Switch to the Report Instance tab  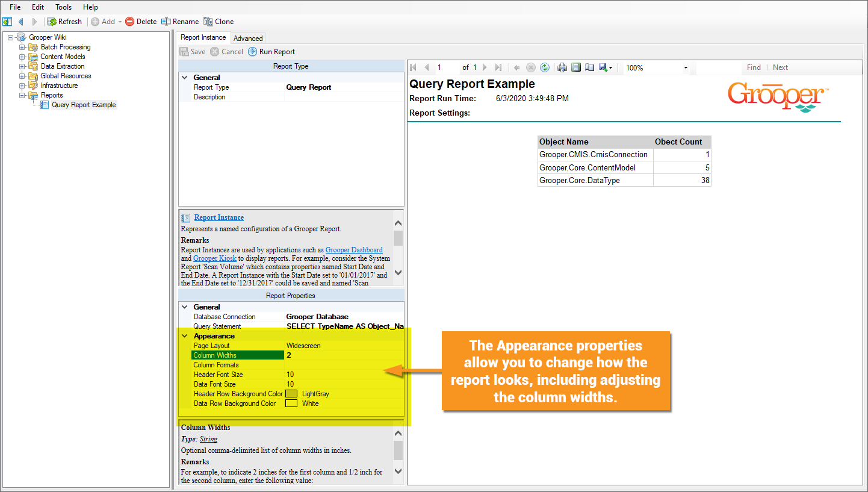(x=203, y=37)
